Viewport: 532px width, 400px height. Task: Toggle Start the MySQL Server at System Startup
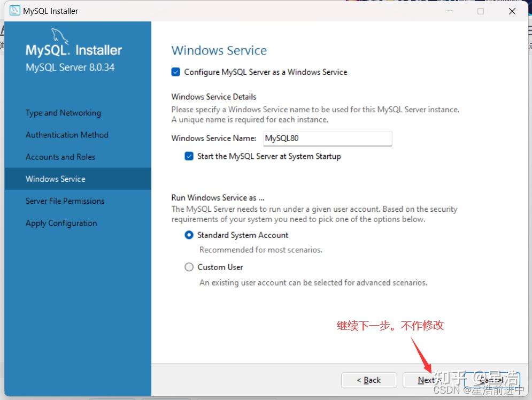tap(189, 156)
